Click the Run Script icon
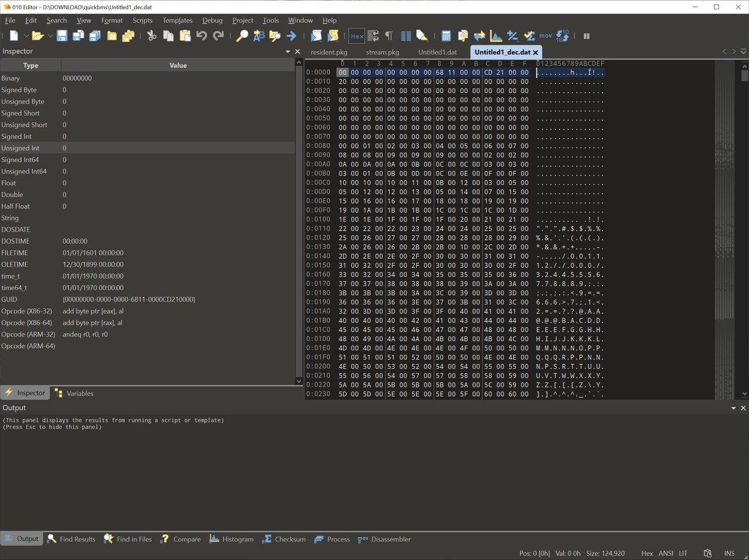The image size is (749, 560). click(316, 36)
